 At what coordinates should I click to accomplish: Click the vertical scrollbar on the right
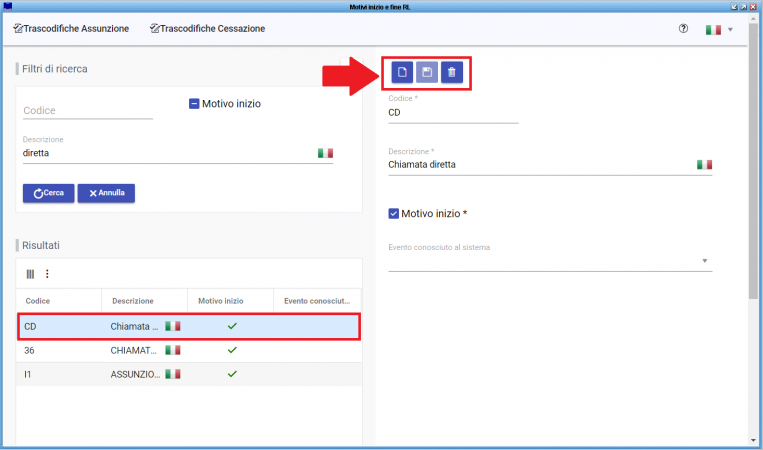coord(753,161)
